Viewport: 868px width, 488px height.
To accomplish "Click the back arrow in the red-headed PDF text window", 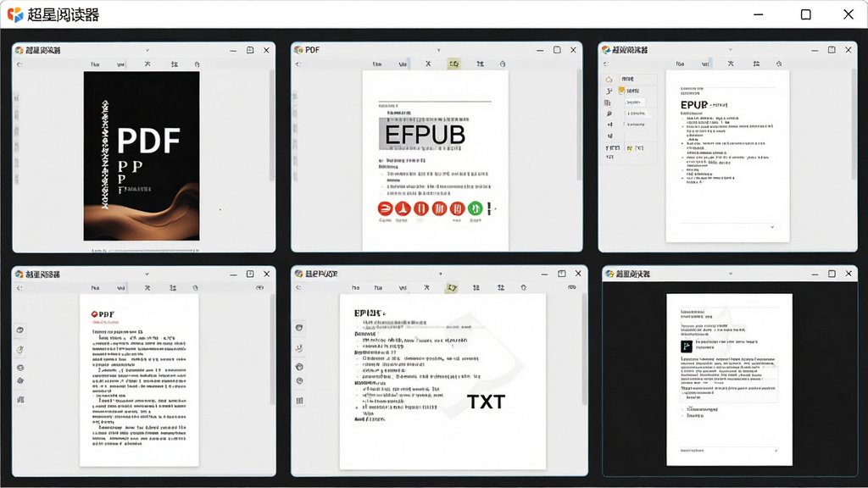I will tap(19, 288).
